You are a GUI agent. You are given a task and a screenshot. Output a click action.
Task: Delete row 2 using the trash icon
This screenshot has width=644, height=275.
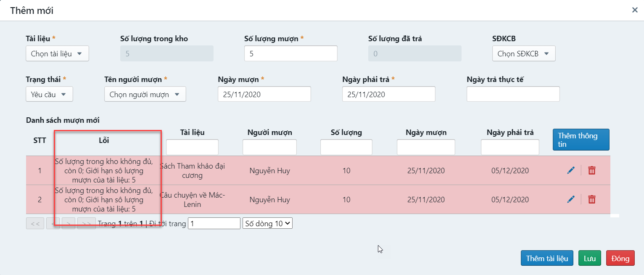[592, 199]
